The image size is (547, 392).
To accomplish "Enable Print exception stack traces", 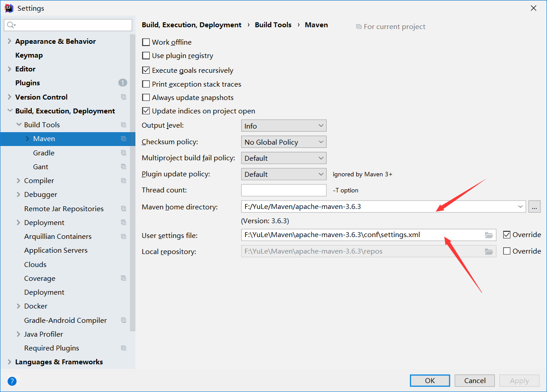I will (146, 84).
